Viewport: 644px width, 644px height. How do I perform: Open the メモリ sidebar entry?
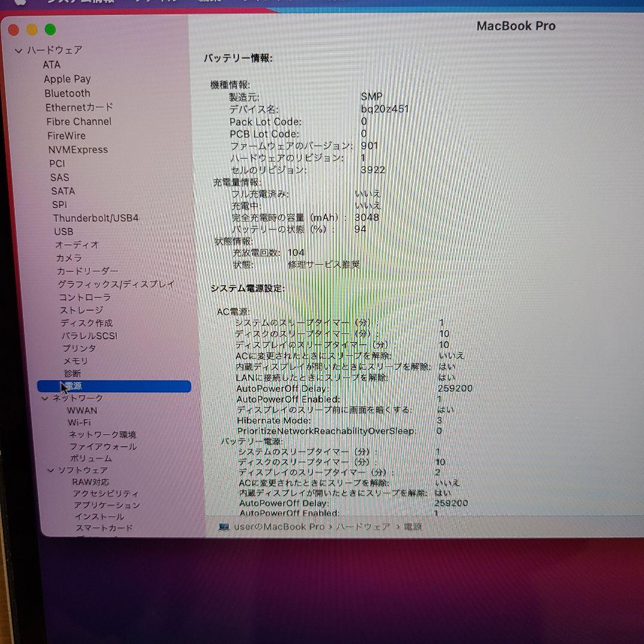click(76, 361)
